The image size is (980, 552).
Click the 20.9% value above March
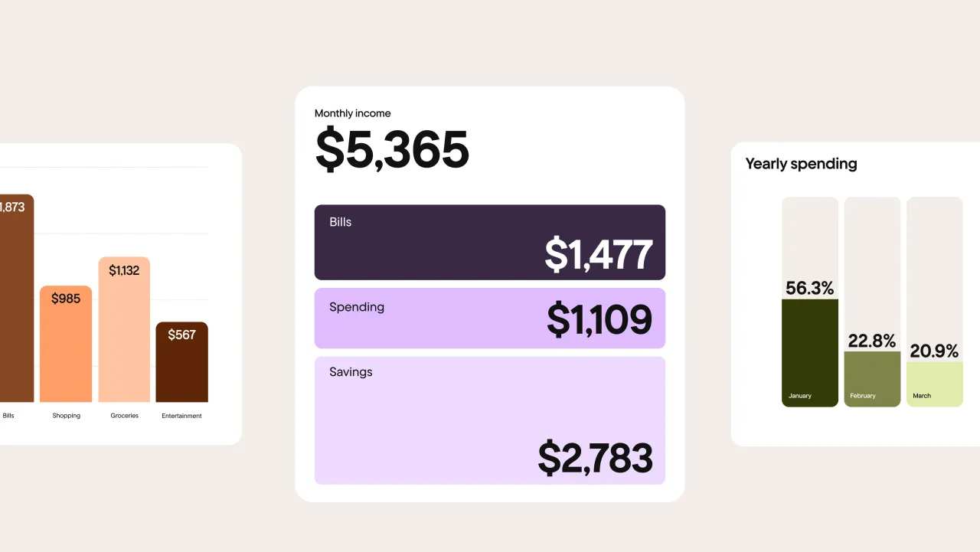[934, 351]
